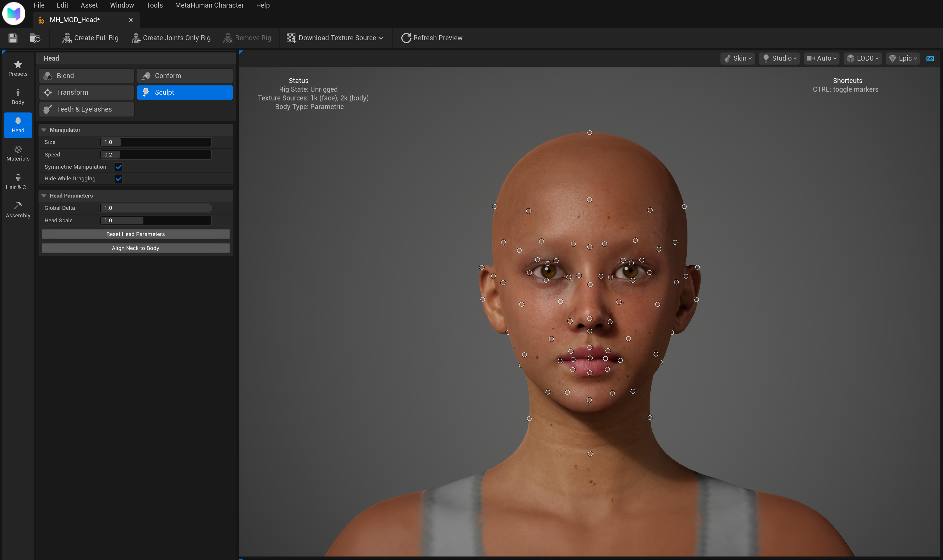Screen dimensions: 943x560
Task: Uncheck Hide While Dragging
Action: [119, 179]
